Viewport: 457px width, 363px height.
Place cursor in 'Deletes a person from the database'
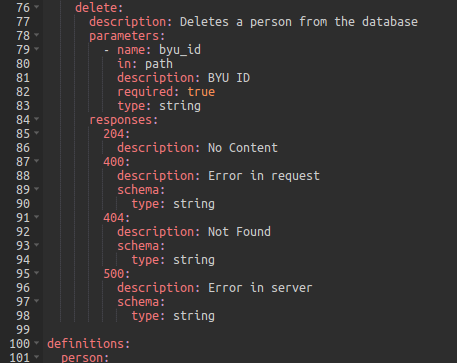click(299, 22)
